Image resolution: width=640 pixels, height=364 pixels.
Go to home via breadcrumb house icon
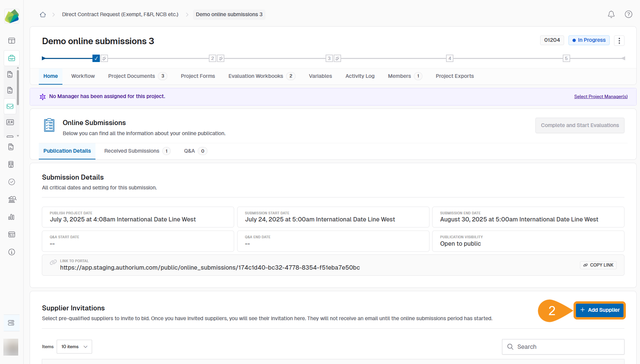point(43,14)
